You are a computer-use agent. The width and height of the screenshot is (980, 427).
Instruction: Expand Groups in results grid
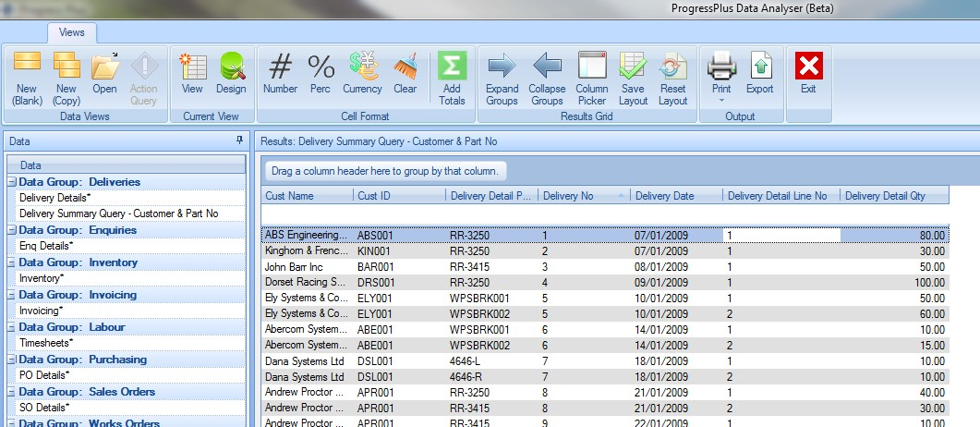click(502, 77)
